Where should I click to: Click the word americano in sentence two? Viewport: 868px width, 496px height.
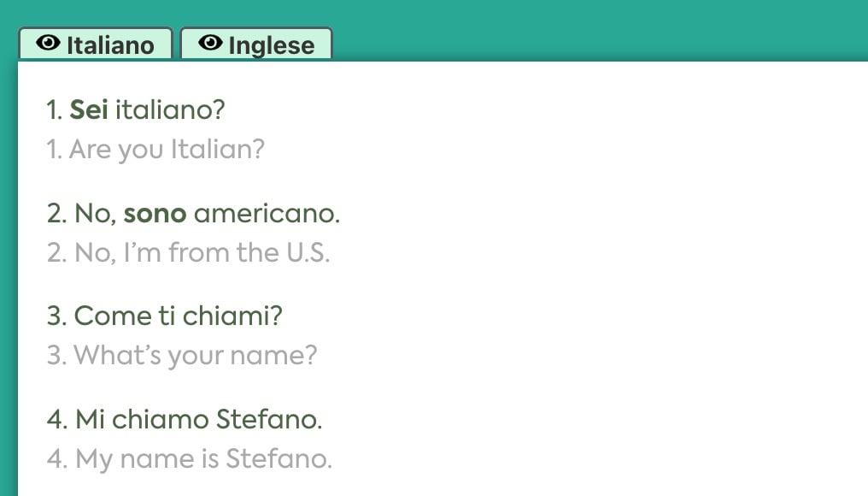[267, 213]
